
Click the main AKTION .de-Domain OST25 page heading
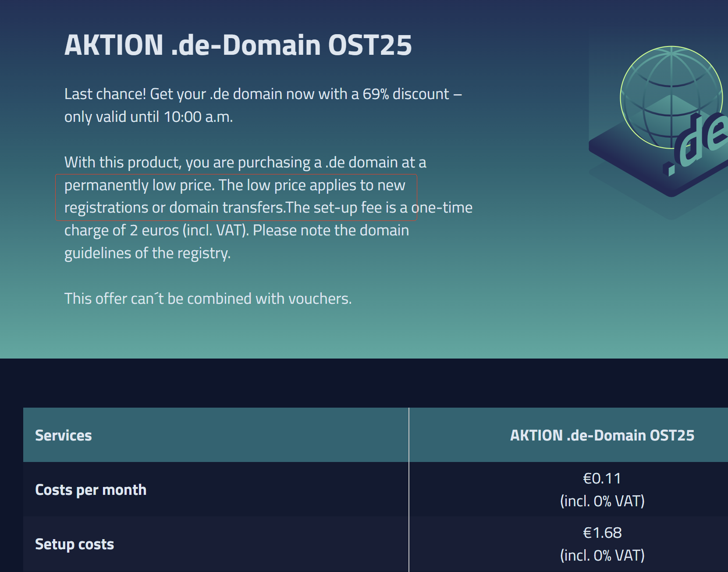click(x=238, y=45)
